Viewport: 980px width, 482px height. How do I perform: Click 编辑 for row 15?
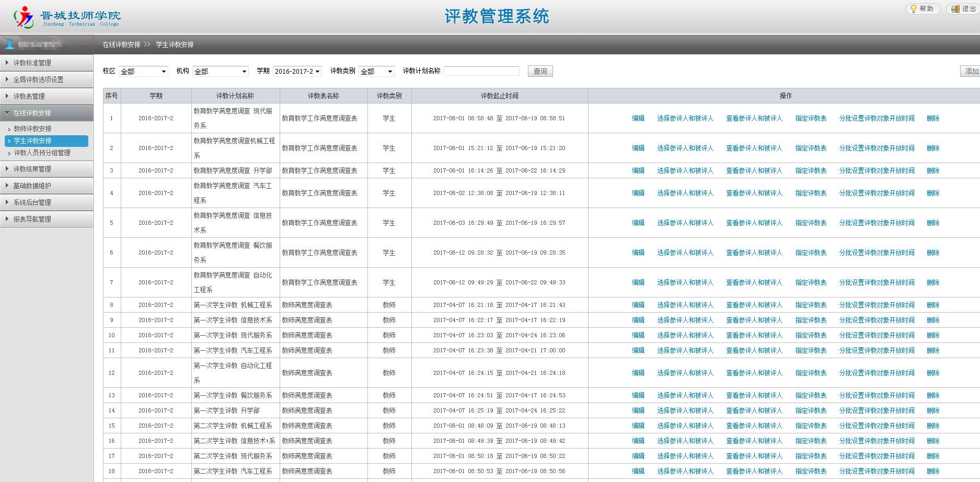point(638,426)
